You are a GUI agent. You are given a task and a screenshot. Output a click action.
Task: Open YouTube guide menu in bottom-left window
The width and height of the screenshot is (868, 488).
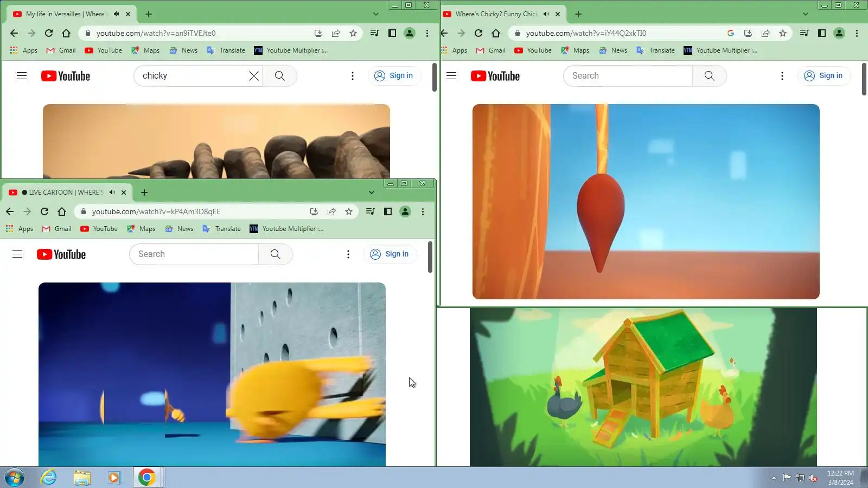click(17, 254)
